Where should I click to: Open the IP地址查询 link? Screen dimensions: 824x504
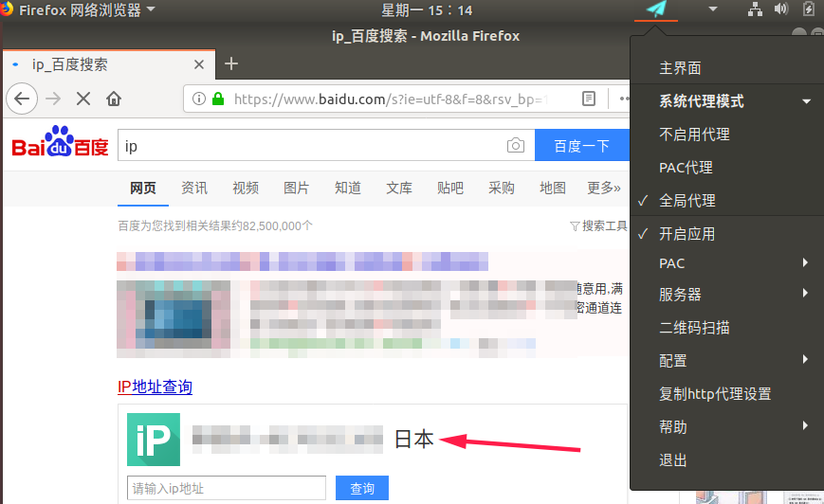coord(155,387)
